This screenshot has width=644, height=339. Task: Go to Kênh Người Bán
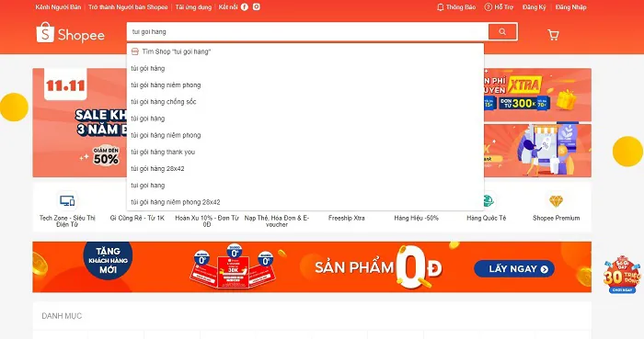pos(58,7)
